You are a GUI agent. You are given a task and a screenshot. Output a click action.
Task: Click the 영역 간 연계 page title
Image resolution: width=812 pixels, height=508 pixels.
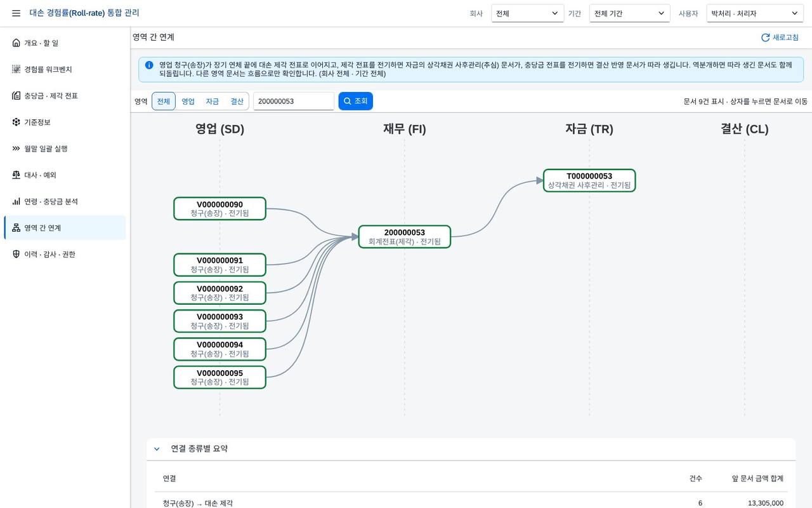pyautogui.click(x=154, y=37)
